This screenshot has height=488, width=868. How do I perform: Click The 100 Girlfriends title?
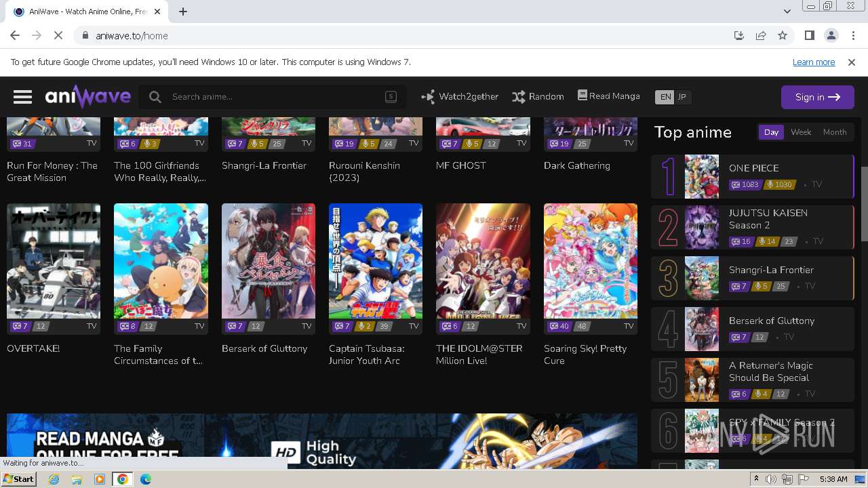[160, 171]
